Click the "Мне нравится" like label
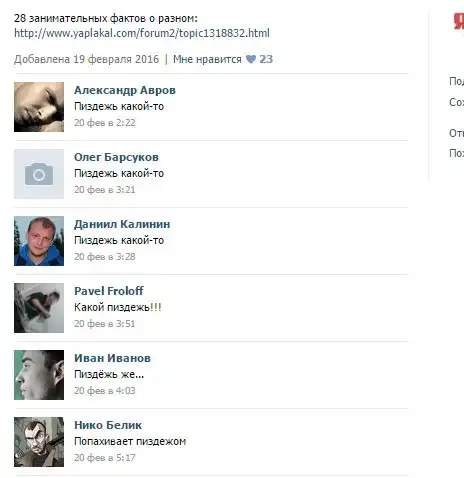464x478 pixels. pos(207,59)
